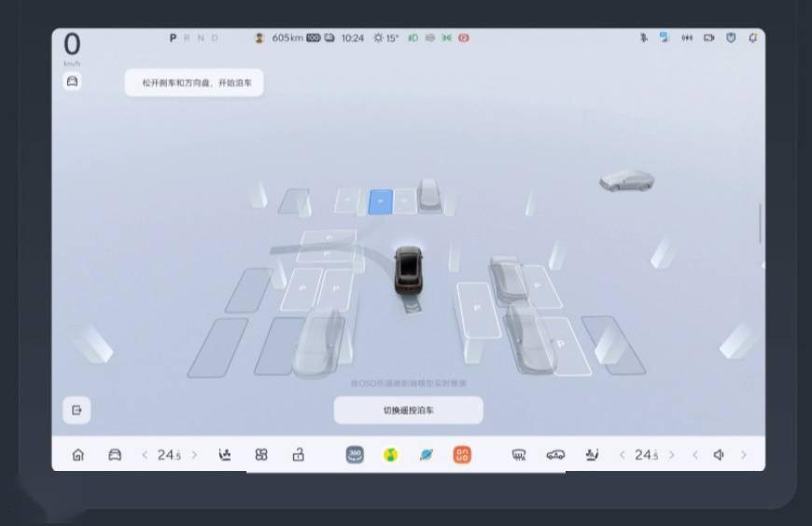
Task: Tap the wireless signal status icon
Action: pos(687,38)
